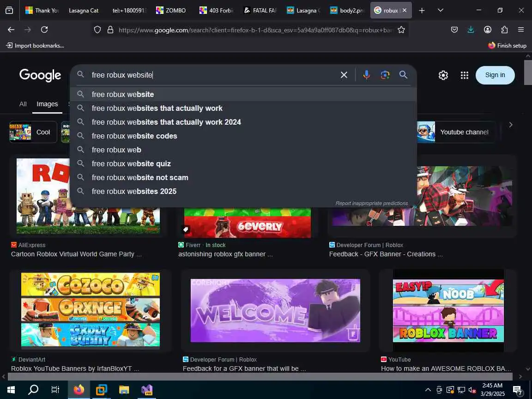Screen dimensions: 532x399
Task: Start voice search with microphone icon
Action: coord(366,75)
